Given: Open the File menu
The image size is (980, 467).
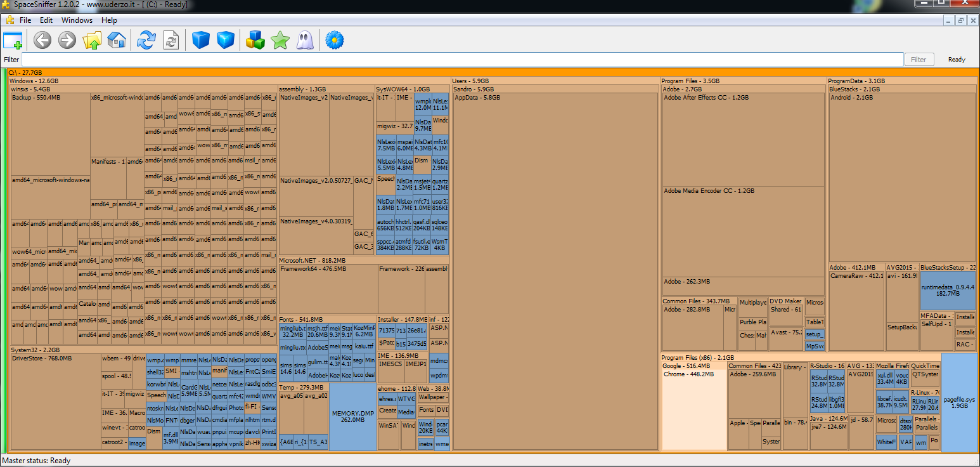Looking at the screenshot, I should [25, 20].
